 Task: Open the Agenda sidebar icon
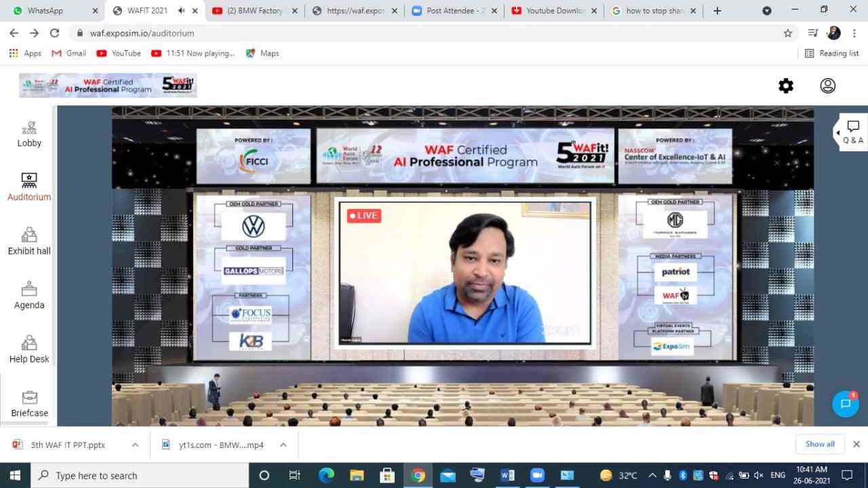(x=29, y=296)
